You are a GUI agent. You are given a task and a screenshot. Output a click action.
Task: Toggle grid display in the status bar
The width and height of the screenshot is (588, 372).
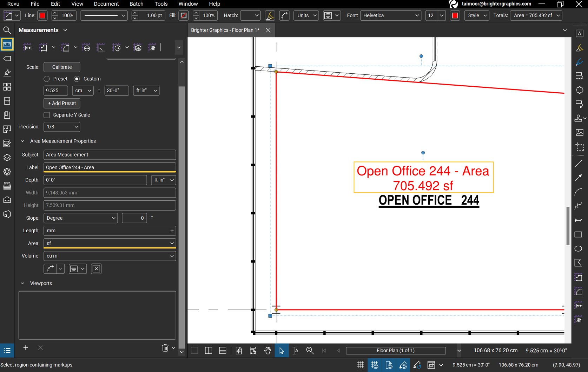click(x=360, y=365)
